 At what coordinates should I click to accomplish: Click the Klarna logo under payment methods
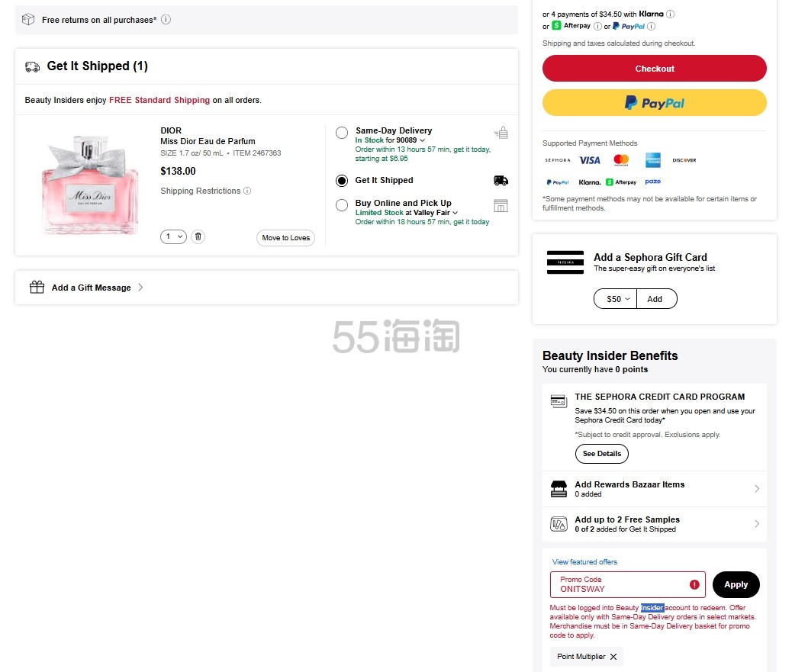[x=590, y=182]
